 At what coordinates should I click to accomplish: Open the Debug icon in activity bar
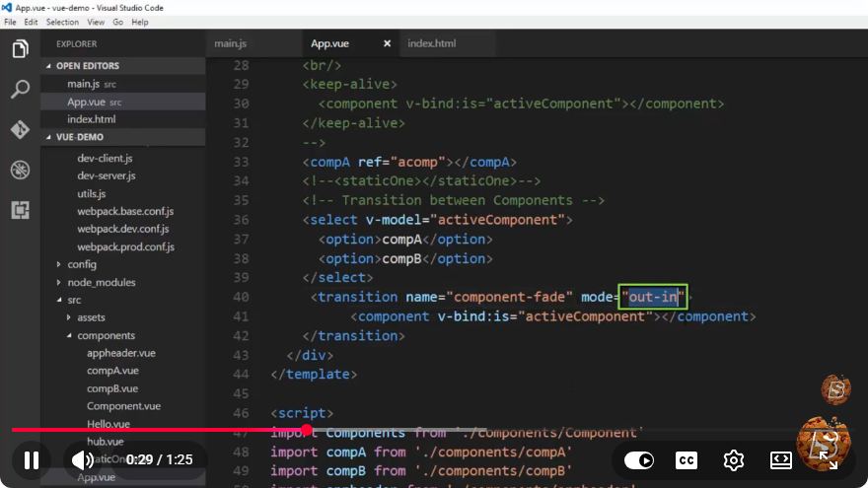20,170
